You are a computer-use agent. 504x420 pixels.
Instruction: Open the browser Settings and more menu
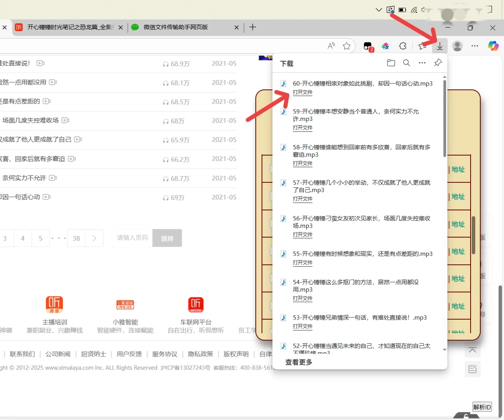tap(475, 46)
